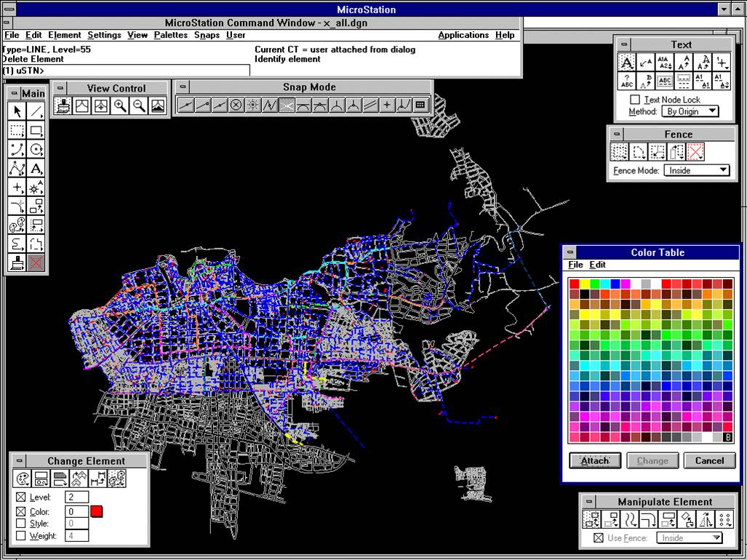The image size is (747, 560).
Task: Open the Color Table window control menu box
Action: point(569,252)
